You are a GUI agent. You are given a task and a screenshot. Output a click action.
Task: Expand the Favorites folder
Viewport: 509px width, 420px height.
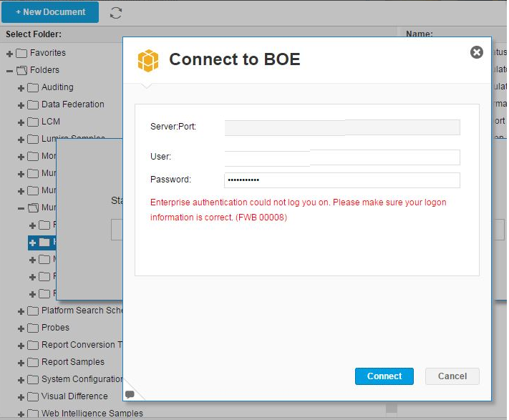click(10, 54)
